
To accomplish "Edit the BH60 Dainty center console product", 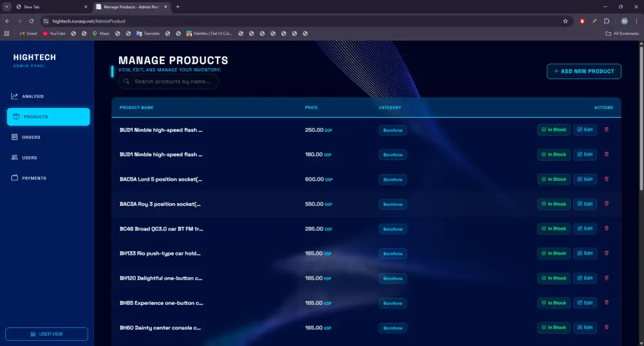I will pyautogui.click(x=585, y=327).
